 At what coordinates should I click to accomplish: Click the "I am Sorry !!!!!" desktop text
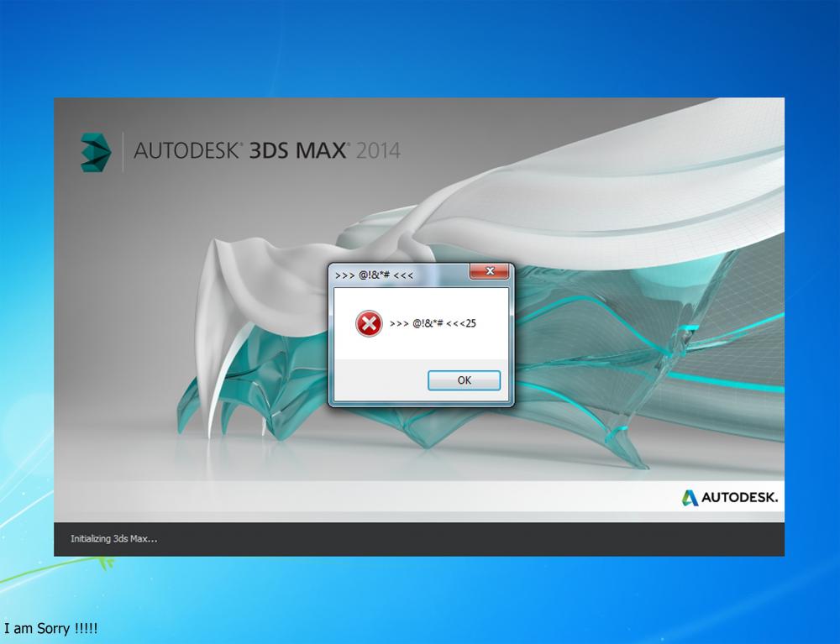coord(51,628)
